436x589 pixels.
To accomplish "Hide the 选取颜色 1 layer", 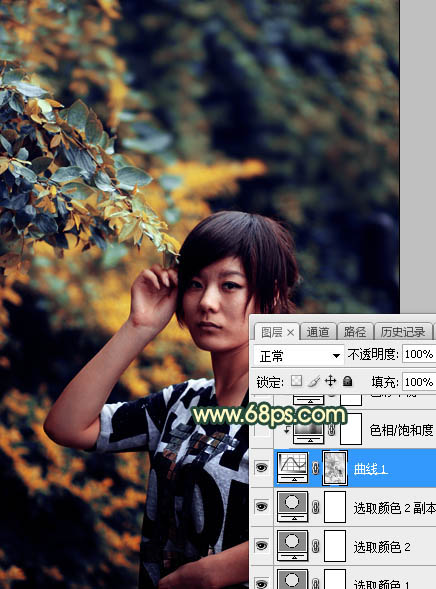I will (262, 583).
